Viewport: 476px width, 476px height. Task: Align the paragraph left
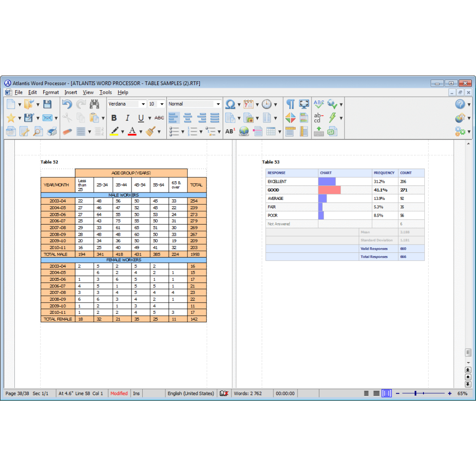pyautogui.click(x=174, y=118)
